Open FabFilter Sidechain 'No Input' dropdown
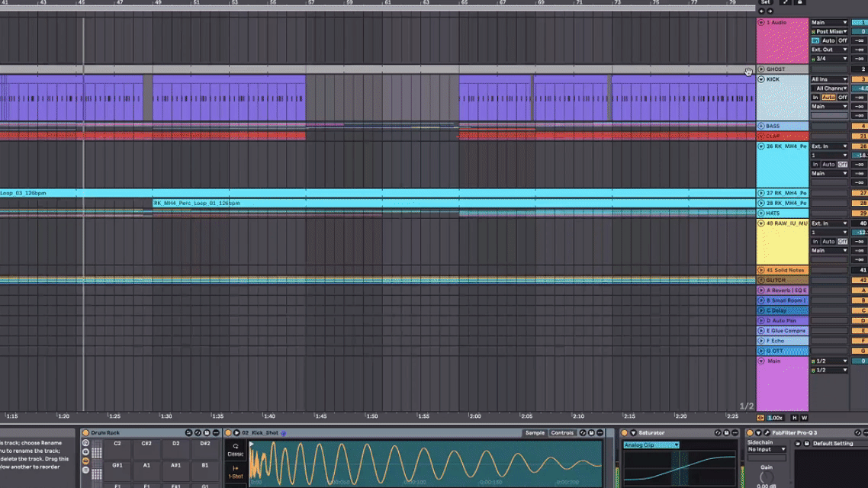The image size is (868, 488). [x=765, y=450]
